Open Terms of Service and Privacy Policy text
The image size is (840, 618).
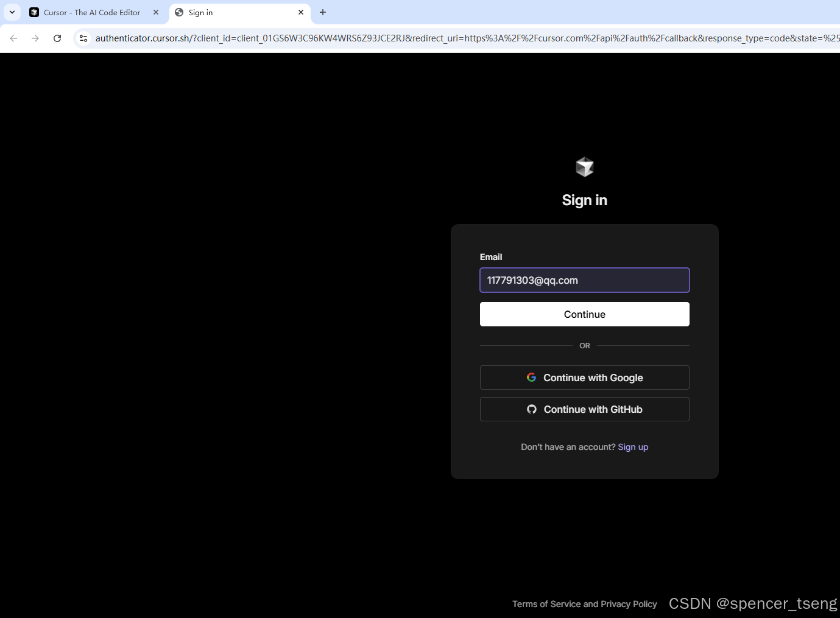click(585, 604)
